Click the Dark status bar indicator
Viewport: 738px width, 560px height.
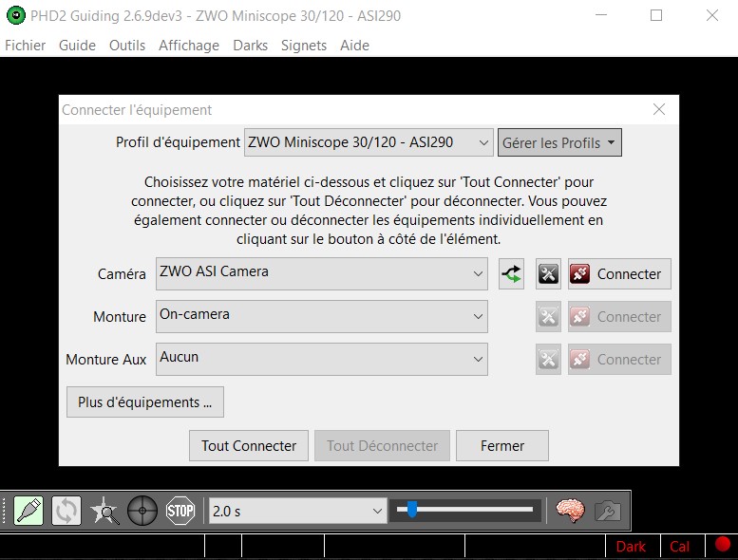(x=631, y=547)
